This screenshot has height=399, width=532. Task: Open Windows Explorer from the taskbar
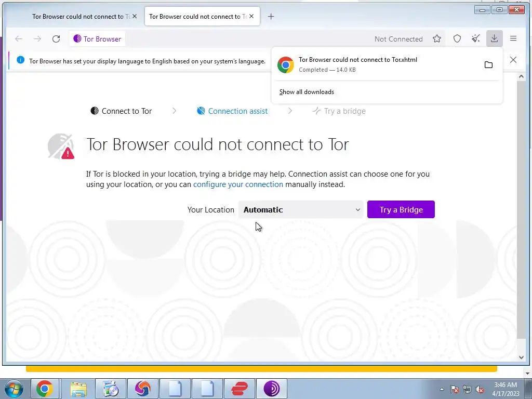click(x=79, y=389)
